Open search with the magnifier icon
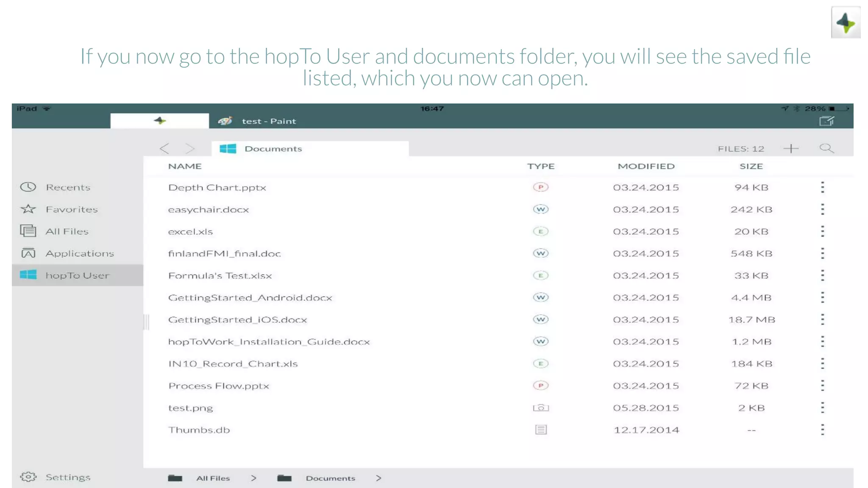 pyautogui.click(x=826, y=148)
